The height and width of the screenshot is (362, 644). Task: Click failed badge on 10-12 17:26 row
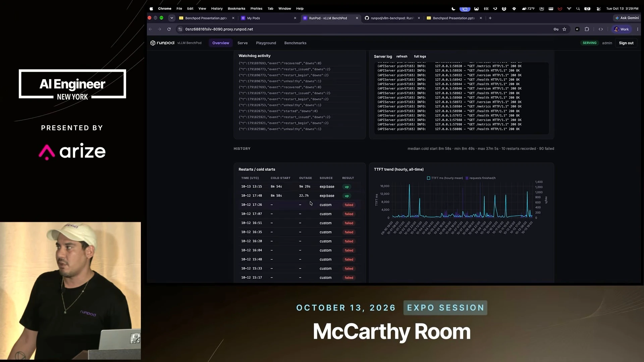point(349,205)
